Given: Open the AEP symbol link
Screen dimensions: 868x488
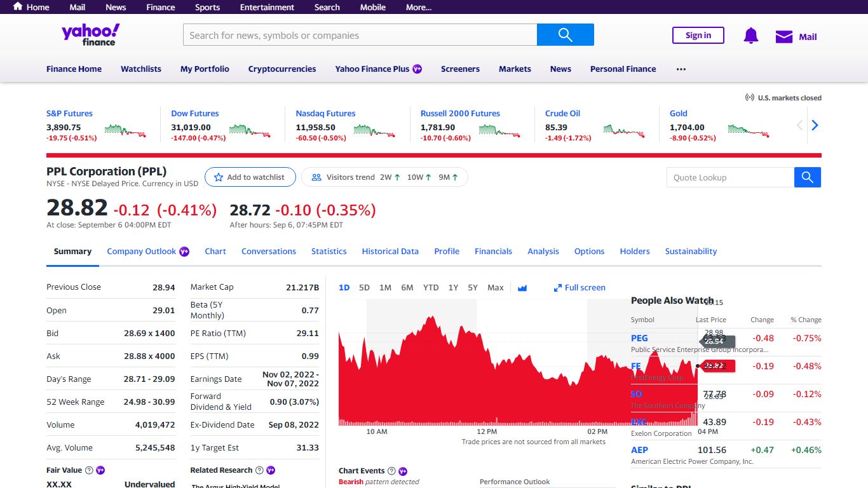Looking at the screenshot, I should (639, 450).
